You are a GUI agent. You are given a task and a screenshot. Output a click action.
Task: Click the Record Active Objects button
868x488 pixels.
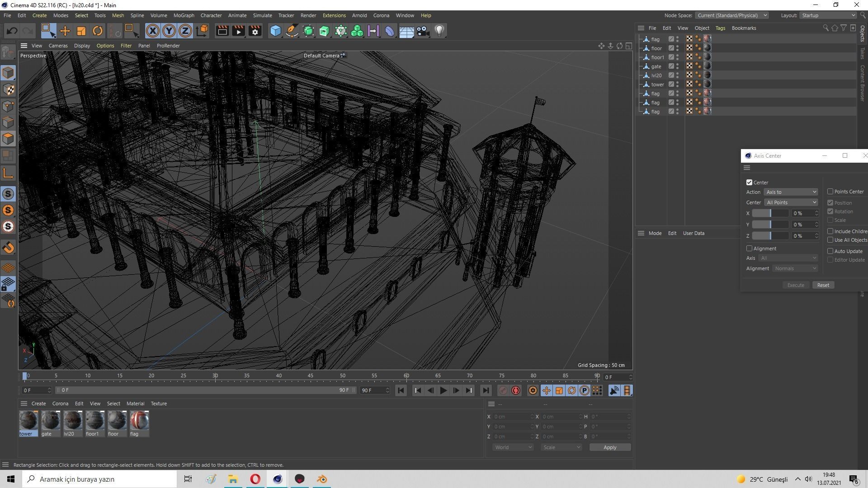503,390
